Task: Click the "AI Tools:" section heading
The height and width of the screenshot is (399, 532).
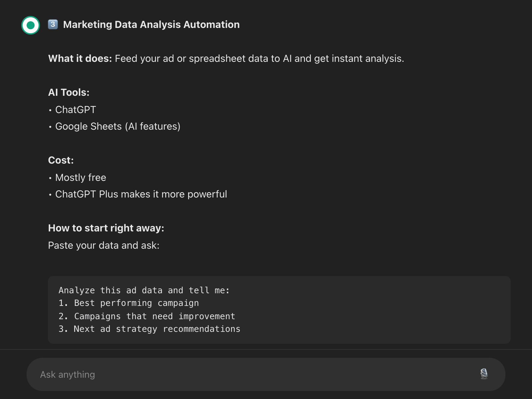Action: [x=69, y=92]
